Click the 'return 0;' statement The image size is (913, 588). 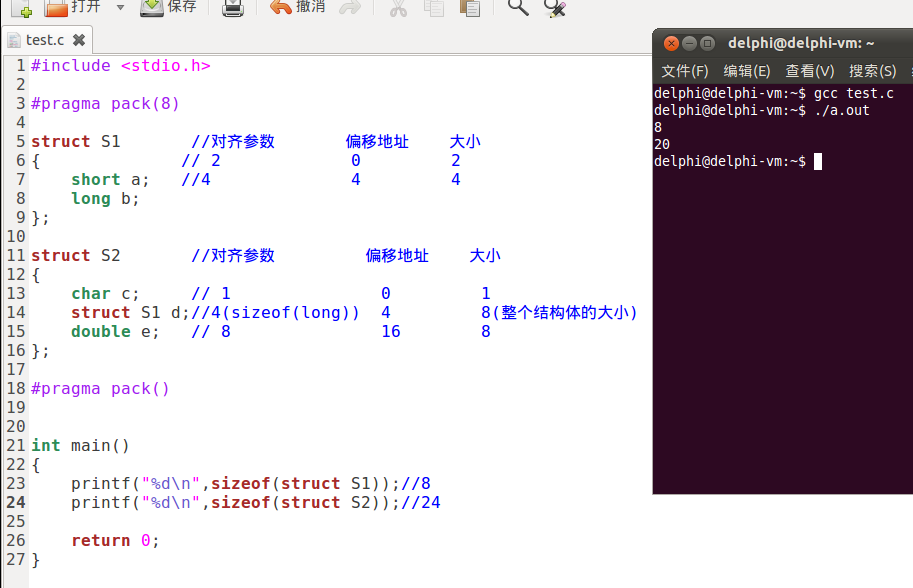[x=115, y=540]
